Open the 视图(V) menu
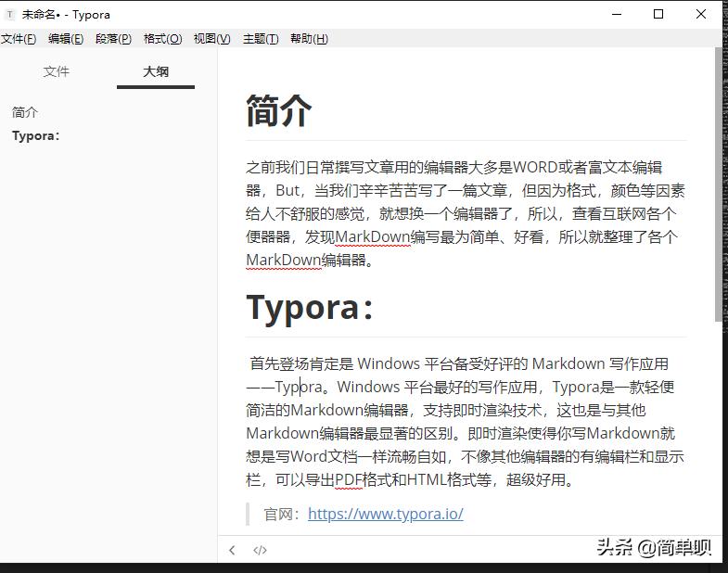 [x=211, y=39]
